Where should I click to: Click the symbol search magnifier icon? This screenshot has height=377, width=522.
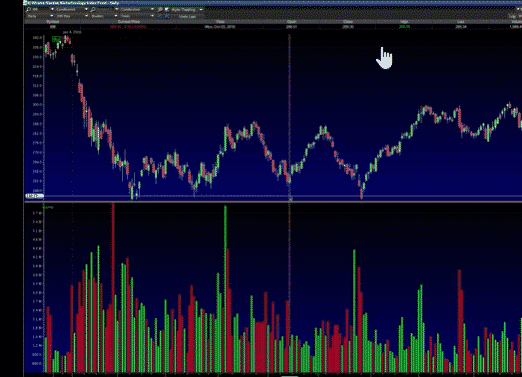[28, 9]
